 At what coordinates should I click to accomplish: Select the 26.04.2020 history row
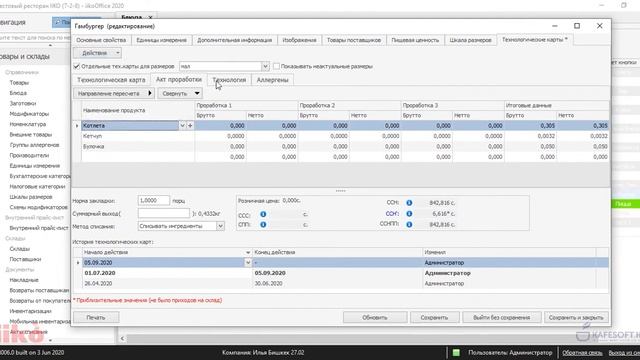[x=341, y=283]
